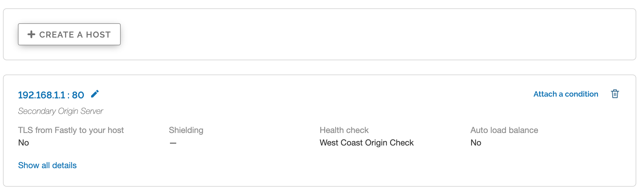Screen dimensions: 644x195
Task: Click the port number 80 in host title
Action: point(78,95)
